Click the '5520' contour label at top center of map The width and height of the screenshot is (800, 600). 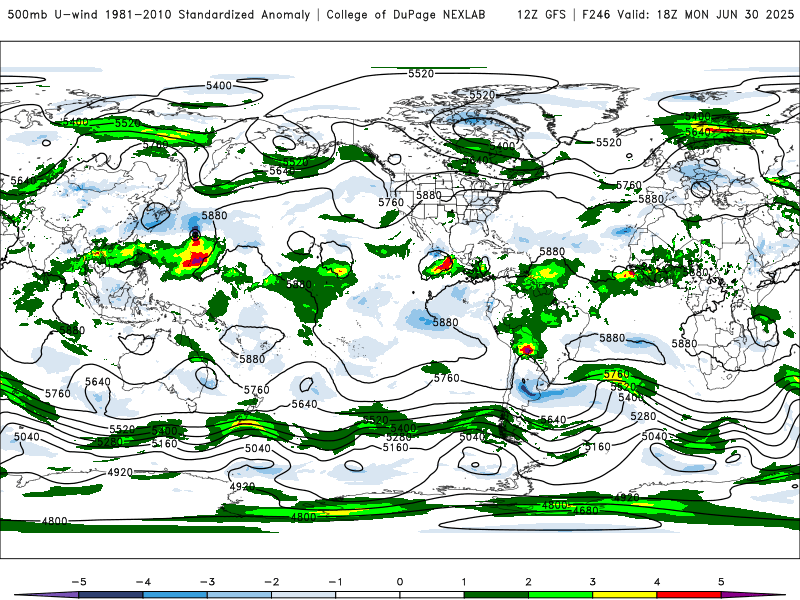pos(421,73)
